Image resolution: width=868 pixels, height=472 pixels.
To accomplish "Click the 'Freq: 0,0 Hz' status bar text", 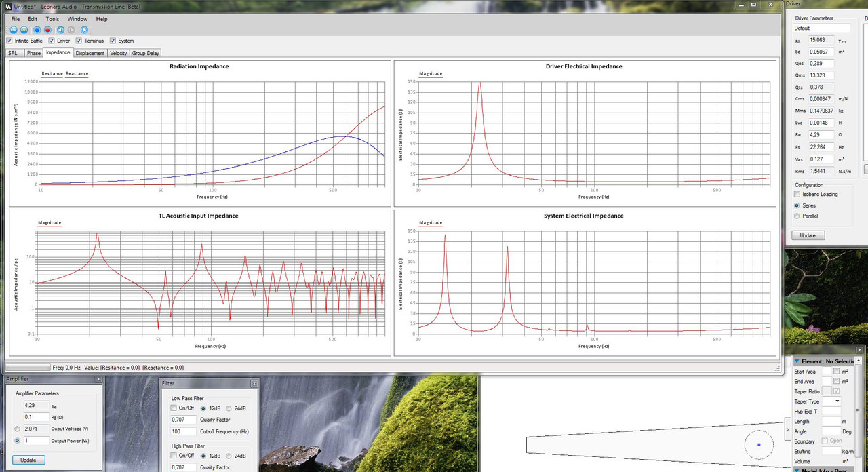I will pyautogui.click(x=68, y=368).
